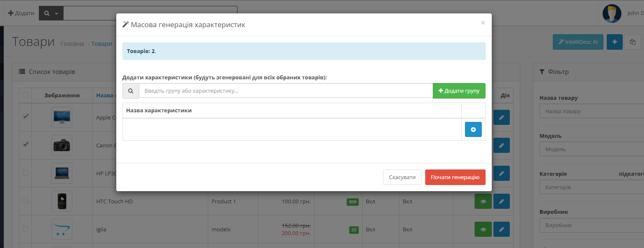
Task: Add a characteristic row with the blue plus button
Action: coord(473,129)
